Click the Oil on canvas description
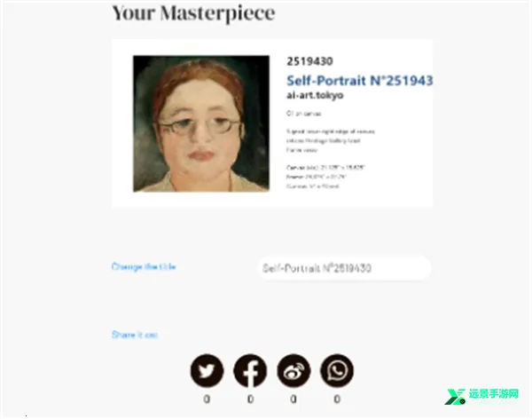The image size is (532, 419). (x=303, y=114)
